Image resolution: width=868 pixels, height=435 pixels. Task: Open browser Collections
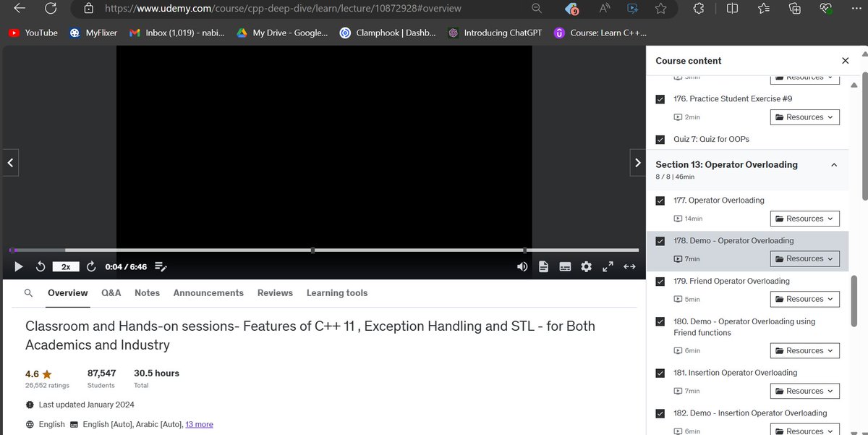(x=795, y=9)
